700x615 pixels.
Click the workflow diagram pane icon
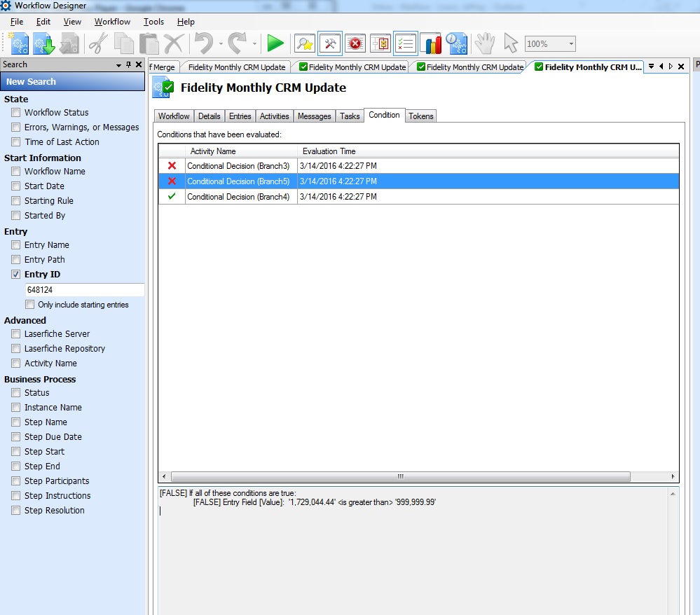(380, 43)
